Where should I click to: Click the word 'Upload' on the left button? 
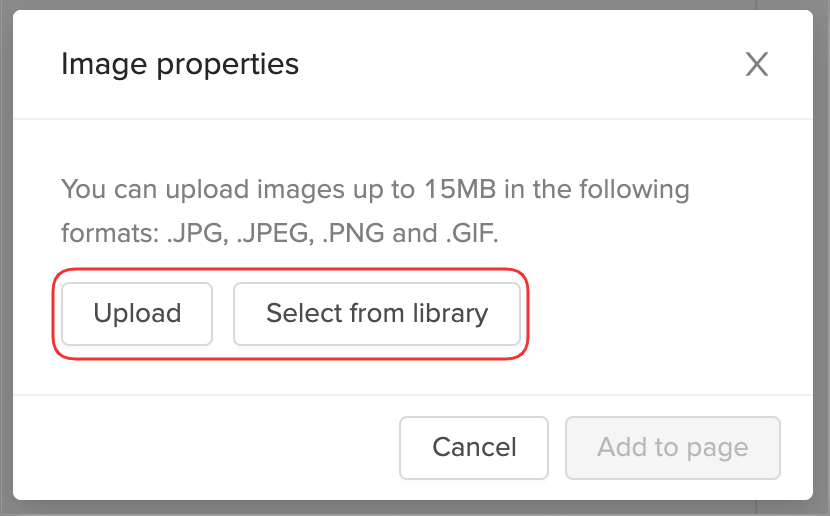click(137, 313)
